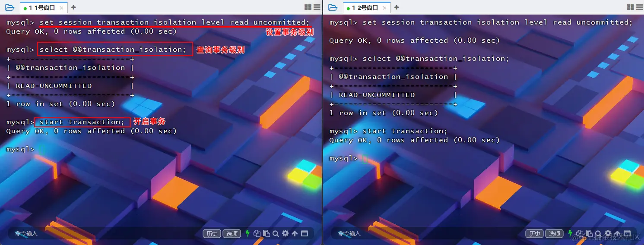
Task: Click the copy icon in 2号窗口 command bar
Action: 580,233
